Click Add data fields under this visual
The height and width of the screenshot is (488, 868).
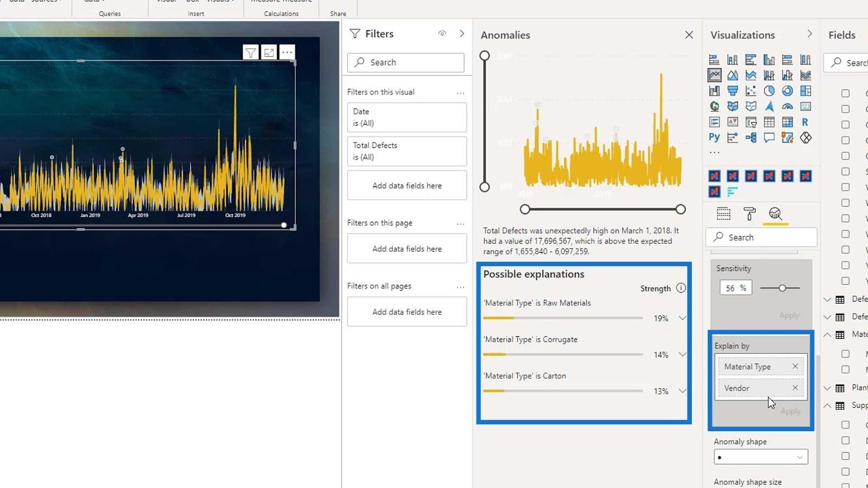coord(407,185)
